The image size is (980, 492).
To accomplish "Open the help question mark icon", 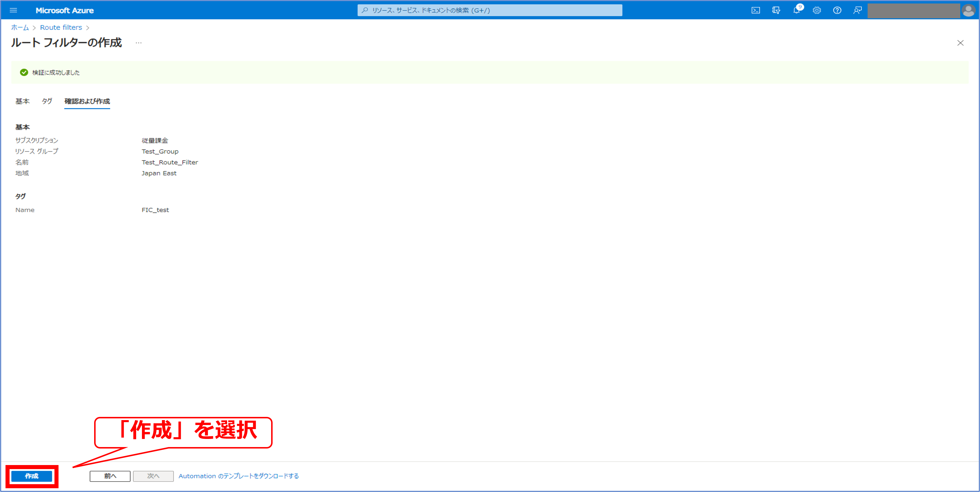I will point(837,10).
